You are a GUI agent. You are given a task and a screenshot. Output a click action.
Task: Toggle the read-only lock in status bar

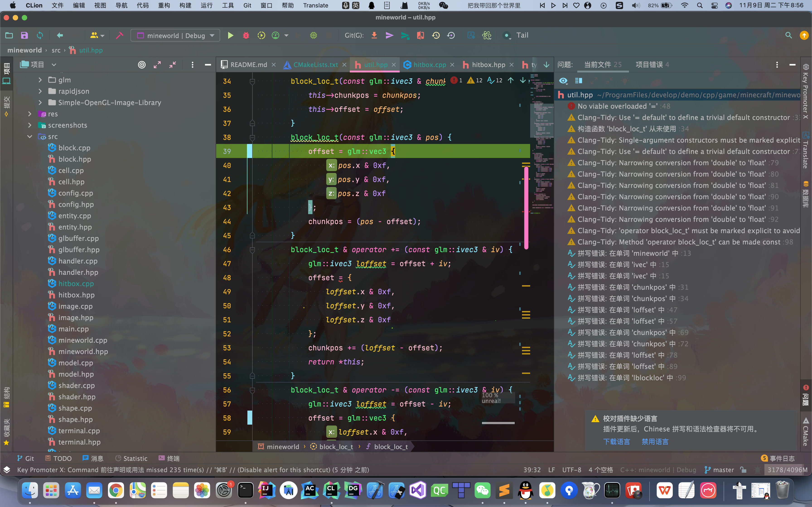[743, 470]
